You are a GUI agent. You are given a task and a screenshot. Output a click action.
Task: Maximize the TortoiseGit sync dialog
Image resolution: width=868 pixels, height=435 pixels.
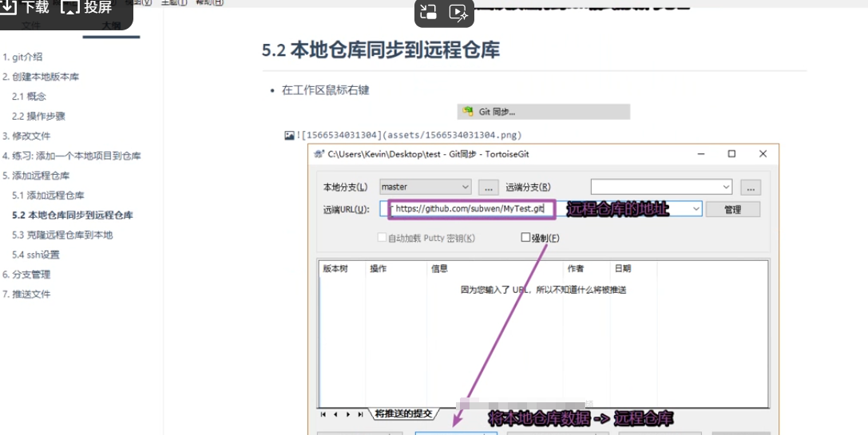click(x=731, y=154)
